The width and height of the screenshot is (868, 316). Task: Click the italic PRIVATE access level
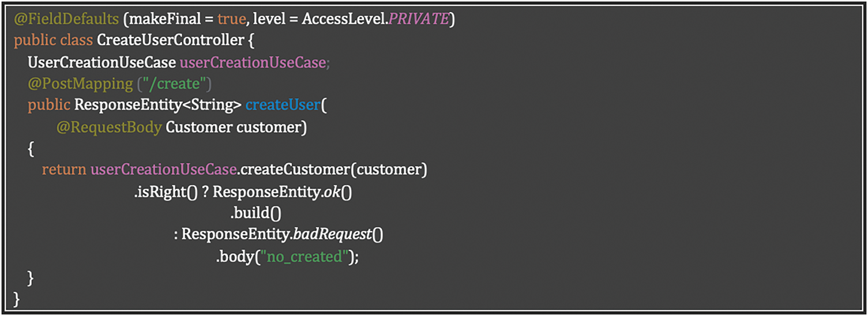(x=418, y=19)
